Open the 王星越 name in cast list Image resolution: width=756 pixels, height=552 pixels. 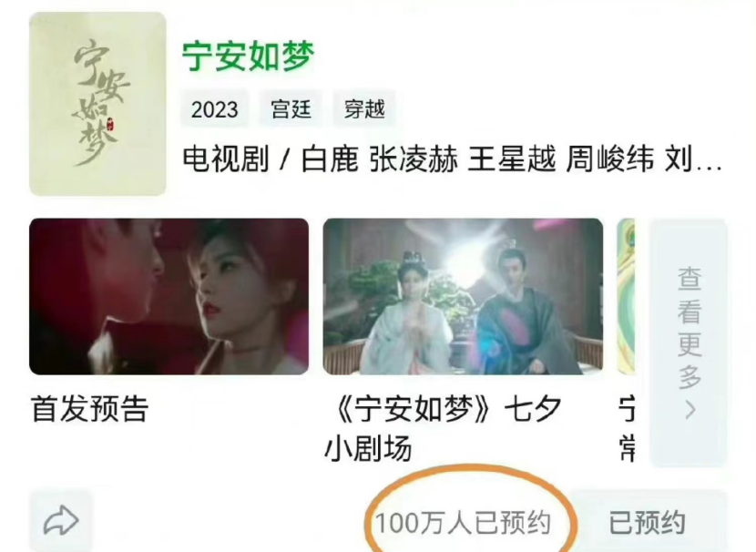(x=512, y=159)
